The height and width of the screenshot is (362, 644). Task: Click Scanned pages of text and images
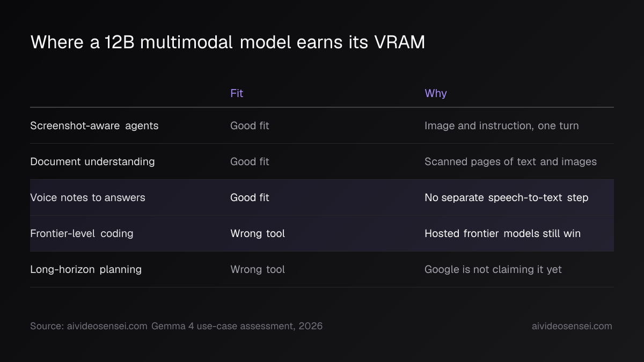tap(510, 161)
